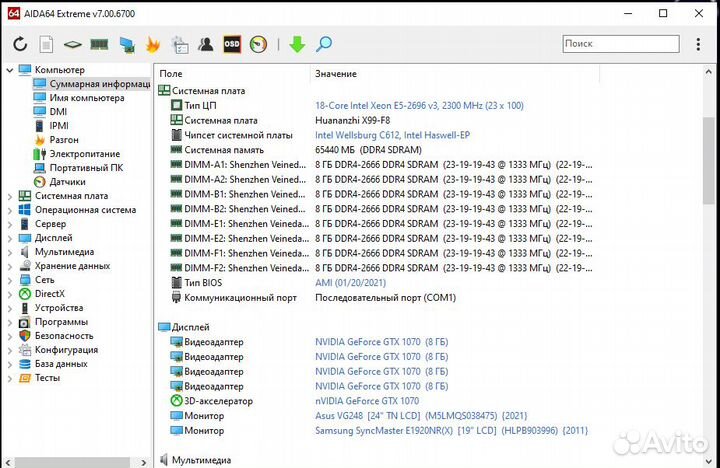Open the Разгон tree item
The image size is (720, 468).
click(x=64, y=140)
